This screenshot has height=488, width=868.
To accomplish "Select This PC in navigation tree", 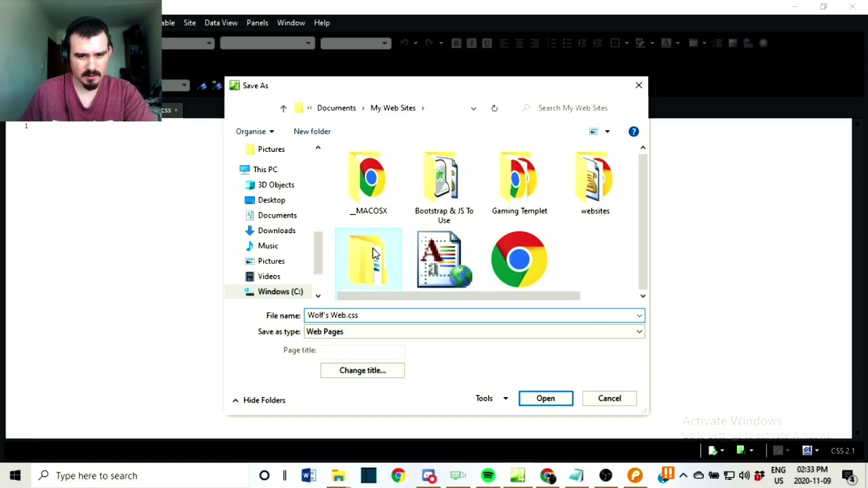I will tap(265, 169).
